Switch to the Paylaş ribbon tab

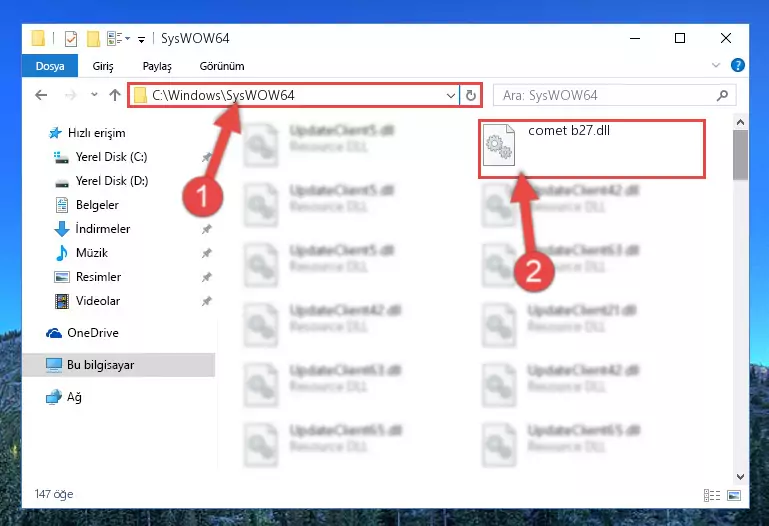pyautogui.click(x=157, y=66)
